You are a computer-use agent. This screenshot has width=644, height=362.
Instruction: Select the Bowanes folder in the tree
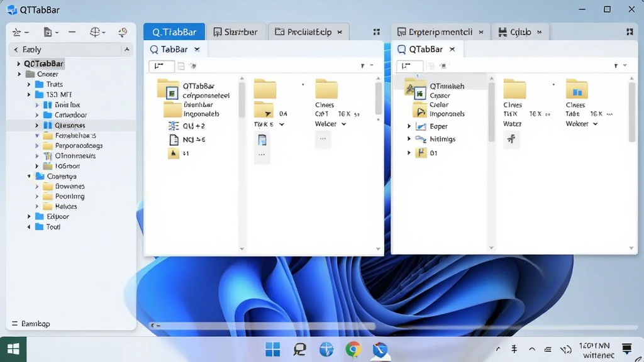[x=70, y=186]
